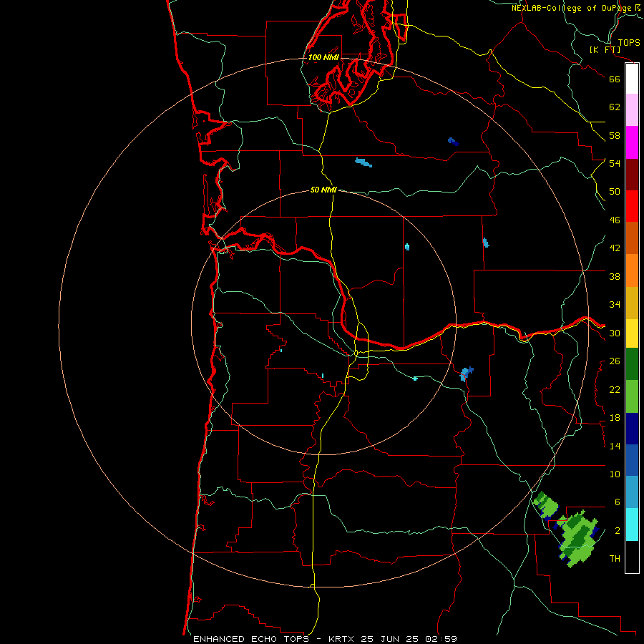Viewport: 644px width, 644px height.
Task: Click the legend value 6
Action: (617, 502)
